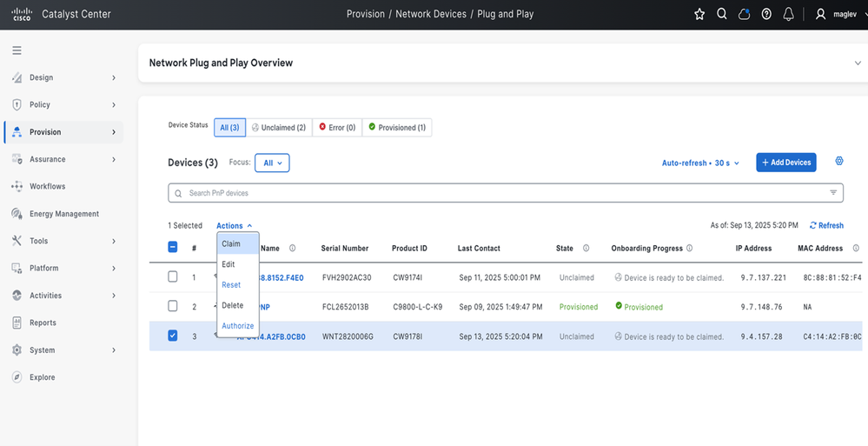Select the All (3) device status tab
This screenshot has height=446, width=868.
[x=229, y=128]
